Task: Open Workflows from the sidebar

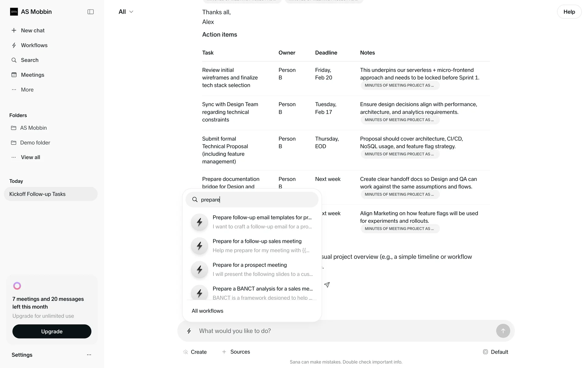Action: (34, 45)
